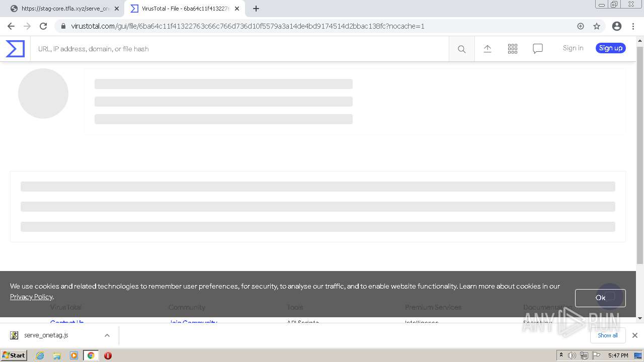Open the apps grid icon

[513, 49]
